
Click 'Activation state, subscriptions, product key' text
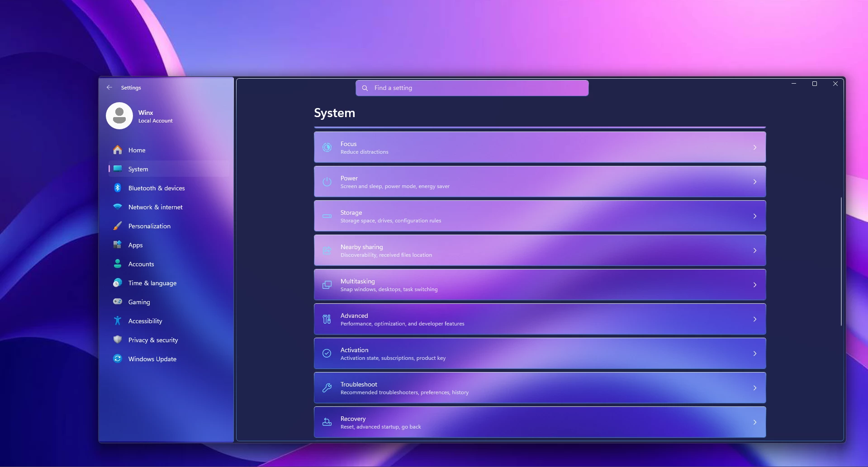click(393, 358)
